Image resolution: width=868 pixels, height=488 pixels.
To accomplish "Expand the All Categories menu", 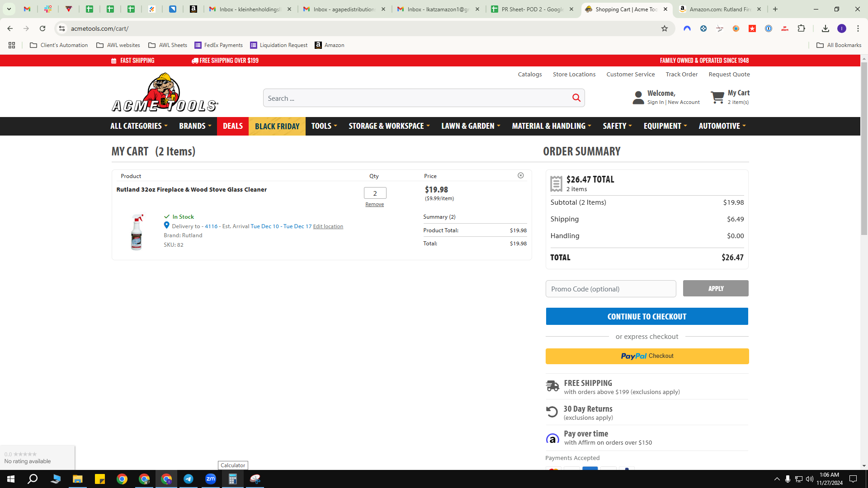I will pos(139,126).
